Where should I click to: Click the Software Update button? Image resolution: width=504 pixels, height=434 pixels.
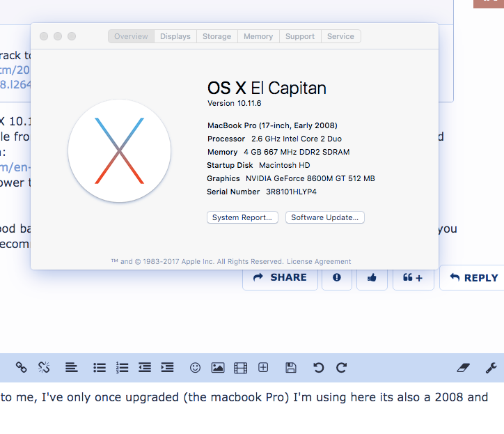click(x=324, y=217)
